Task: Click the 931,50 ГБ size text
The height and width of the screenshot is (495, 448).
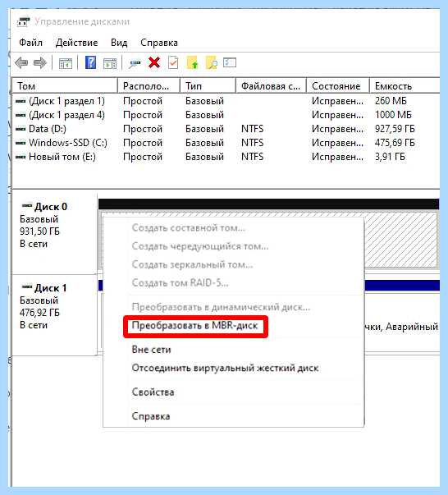Action: pyautogui.click(x=39, y=231)
